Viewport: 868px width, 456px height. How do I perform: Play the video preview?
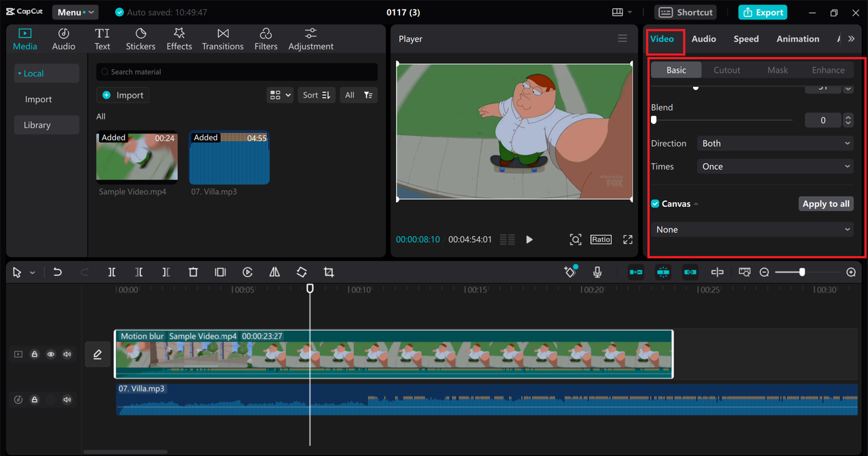pyautogui.click(x=530, y=240)
